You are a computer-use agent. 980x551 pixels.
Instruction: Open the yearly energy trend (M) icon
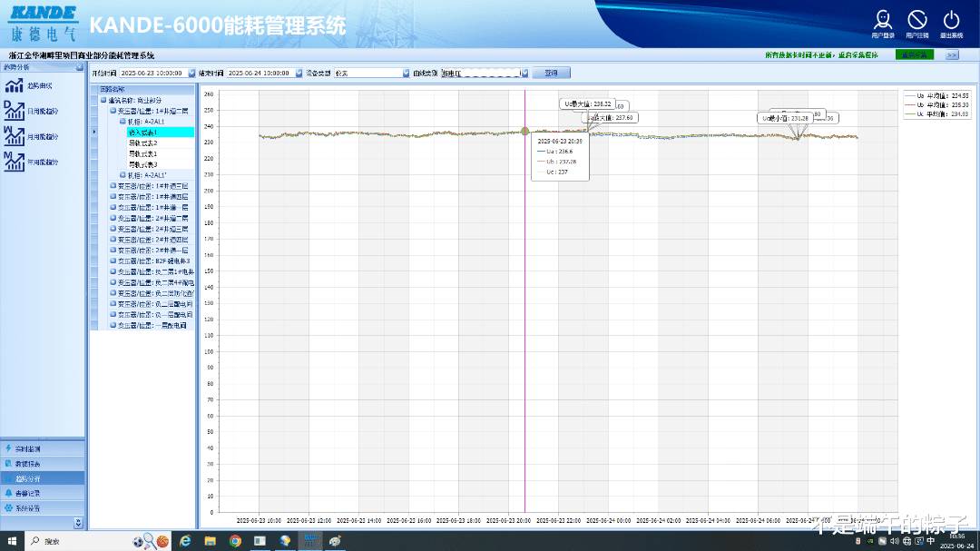14,162
